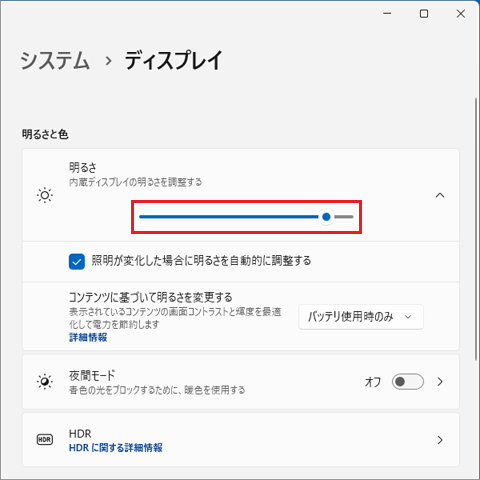Click the 夜間モード label text
Viewport: 480px width, 480px height.
[x=92, y=376]
